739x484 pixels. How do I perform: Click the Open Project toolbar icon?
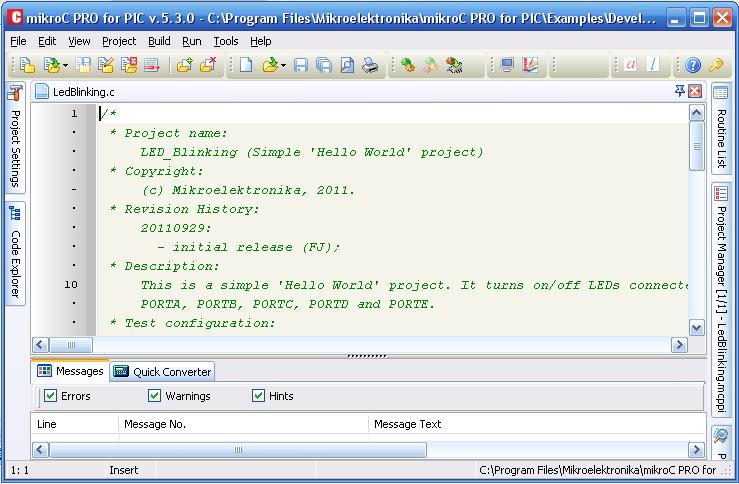pyautogui.click(x=51, y=65)
